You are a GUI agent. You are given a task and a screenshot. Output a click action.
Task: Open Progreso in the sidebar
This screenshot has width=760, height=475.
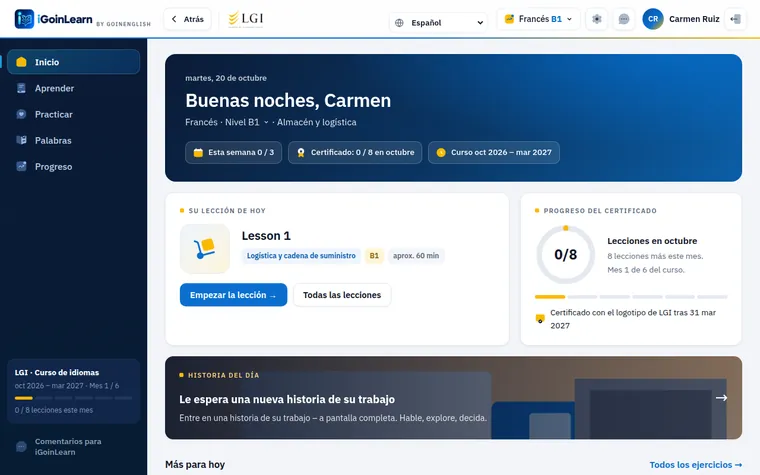tap(74, 166)
